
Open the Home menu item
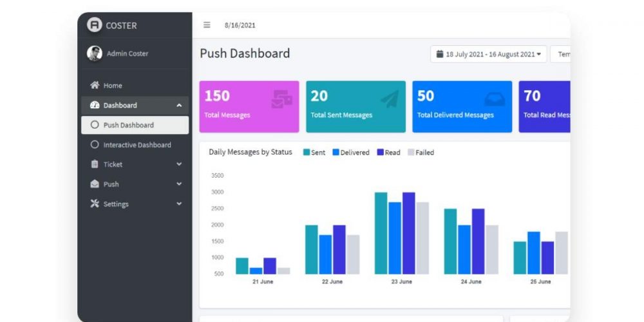point(112,86)
